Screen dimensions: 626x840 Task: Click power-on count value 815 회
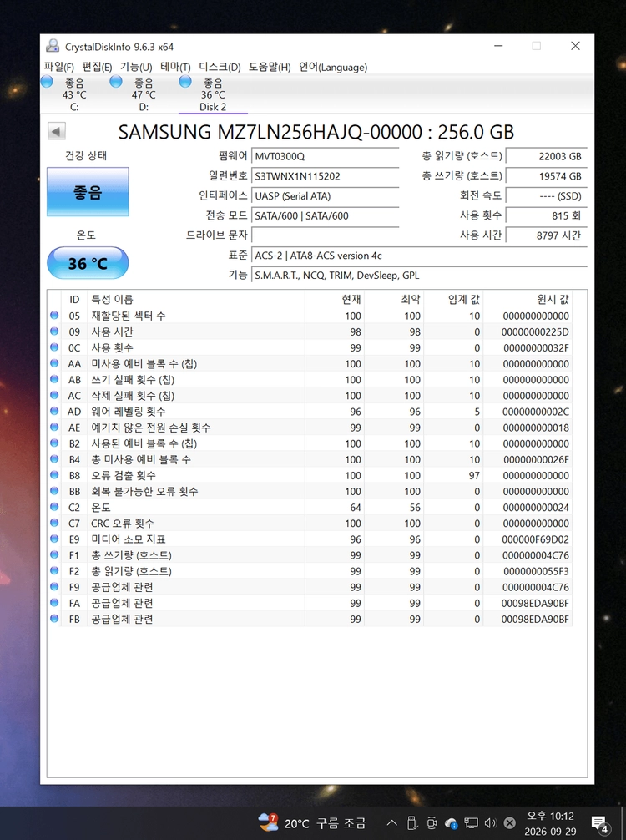[547, 216]
